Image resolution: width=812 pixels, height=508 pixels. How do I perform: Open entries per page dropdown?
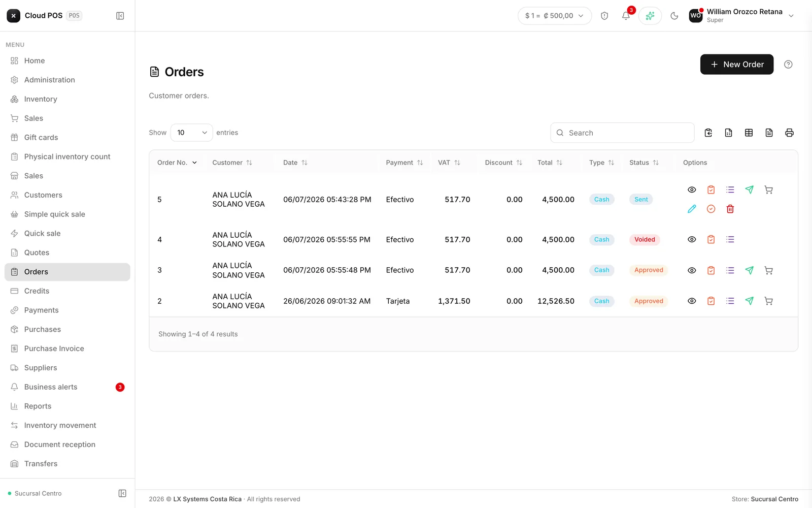coord(192,133)
